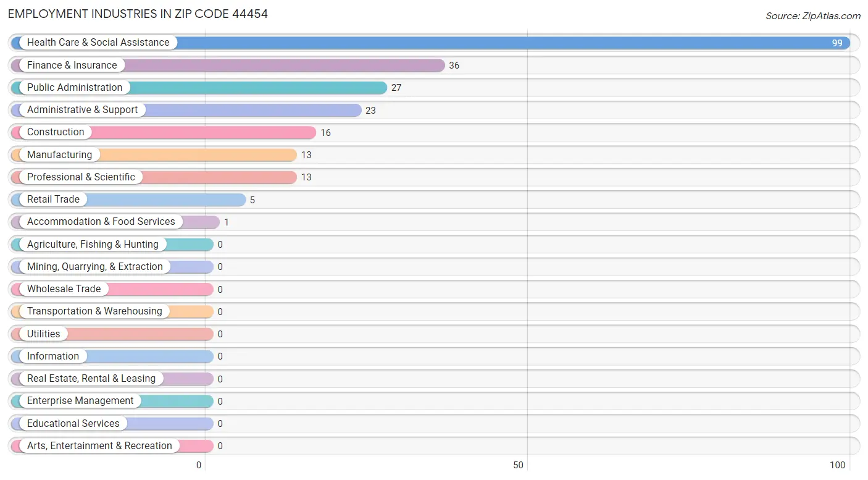Click the value 5 beside Retail Trade

coord(252,200)
